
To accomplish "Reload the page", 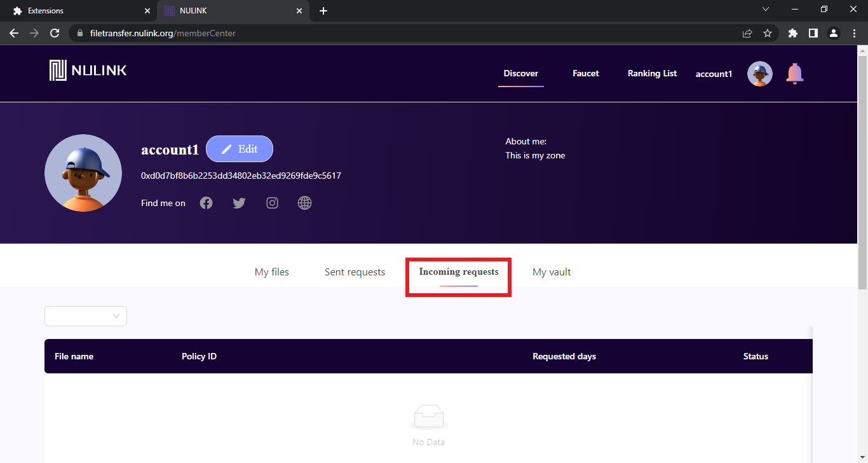I will [55, 33].
